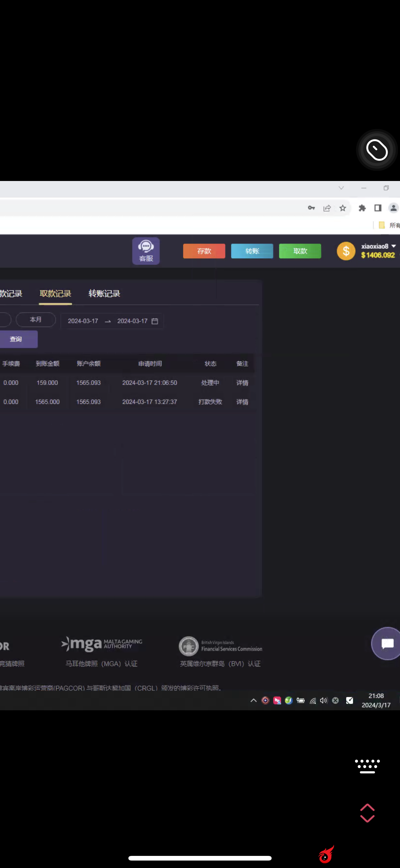The image size is (400, 868).
Task: Open the 客服 customer service icon
Action: [146, 251]
